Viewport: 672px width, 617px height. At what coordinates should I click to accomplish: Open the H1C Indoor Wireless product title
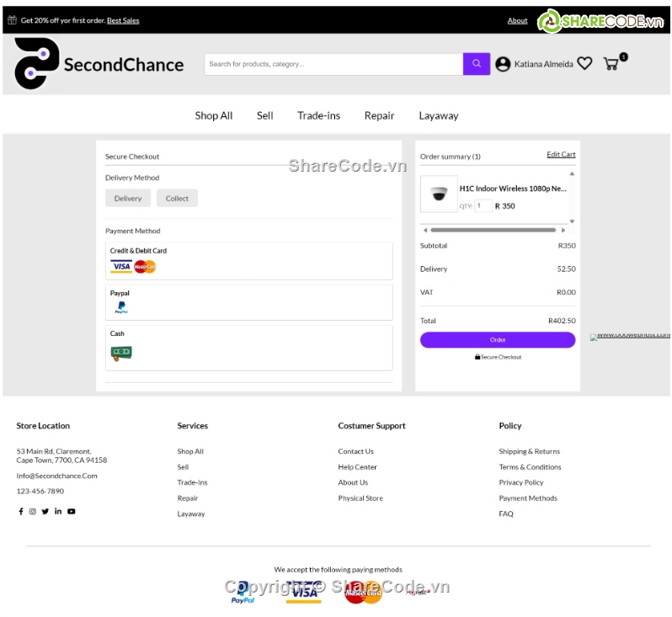click(513, 189)
